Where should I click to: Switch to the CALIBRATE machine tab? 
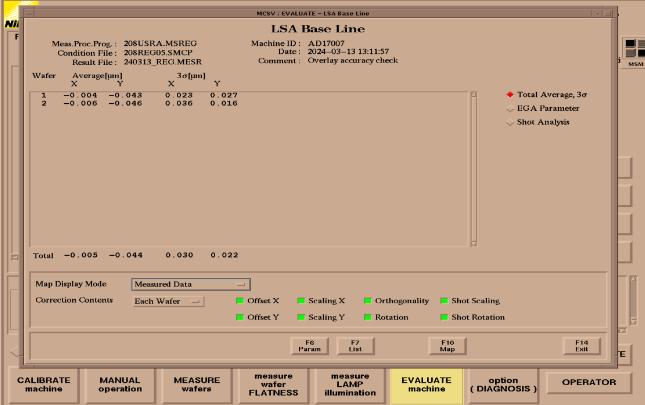coord(41,383)
